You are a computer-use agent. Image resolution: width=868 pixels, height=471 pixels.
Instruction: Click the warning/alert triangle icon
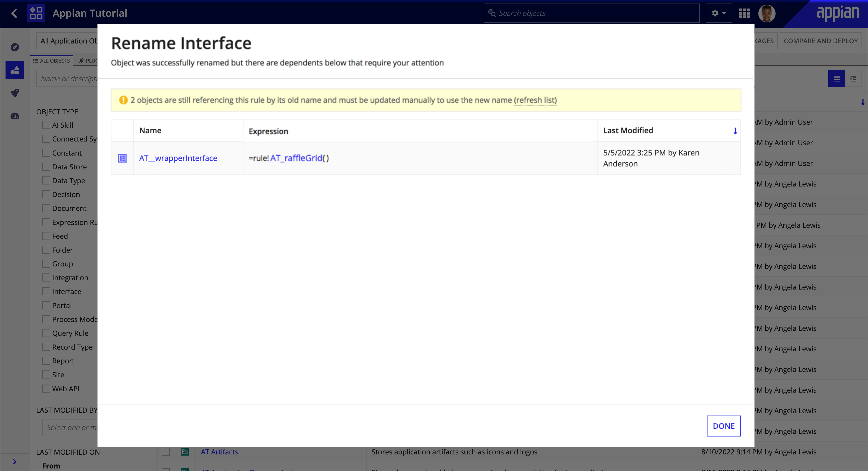[x=123, y=100]
